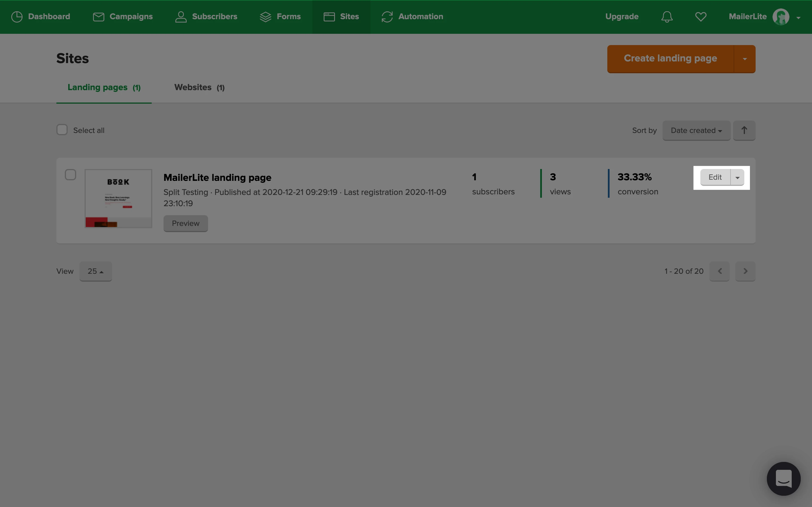Go to previous page arrow
The image size is (812, 507).
[x=720, y=271]
